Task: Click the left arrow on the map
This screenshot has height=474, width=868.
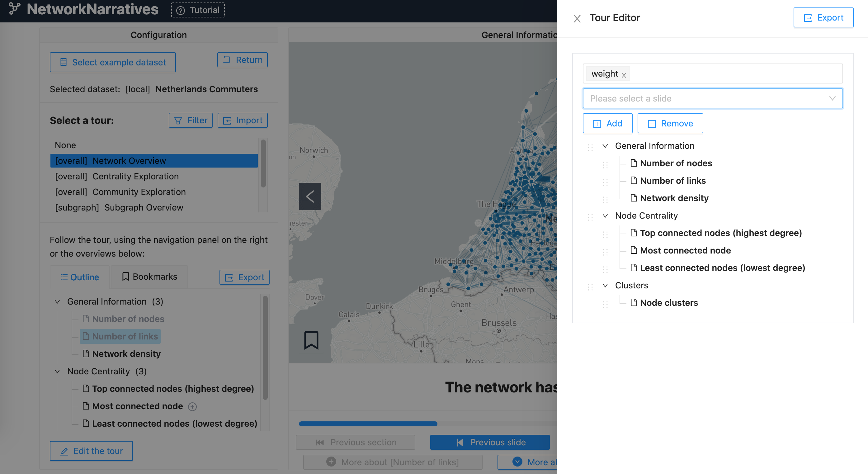Action: click(310, 196)
